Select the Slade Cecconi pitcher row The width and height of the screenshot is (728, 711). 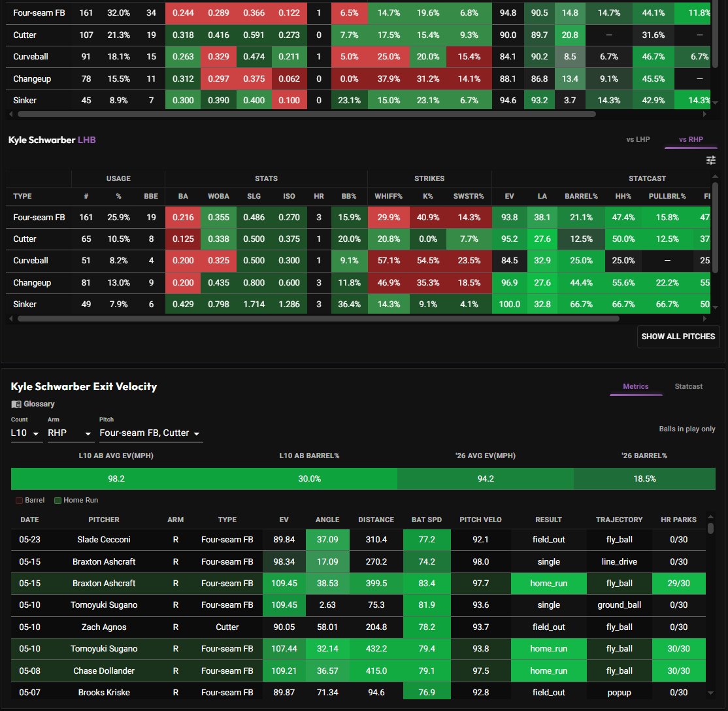[x=358, y=540]
